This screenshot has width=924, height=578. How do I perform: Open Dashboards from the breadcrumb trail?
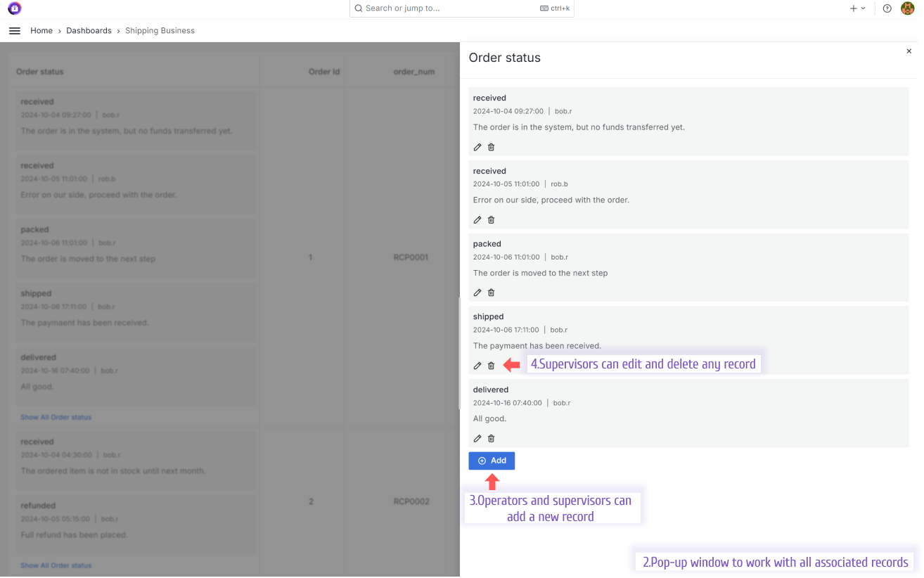pos(89,30)
